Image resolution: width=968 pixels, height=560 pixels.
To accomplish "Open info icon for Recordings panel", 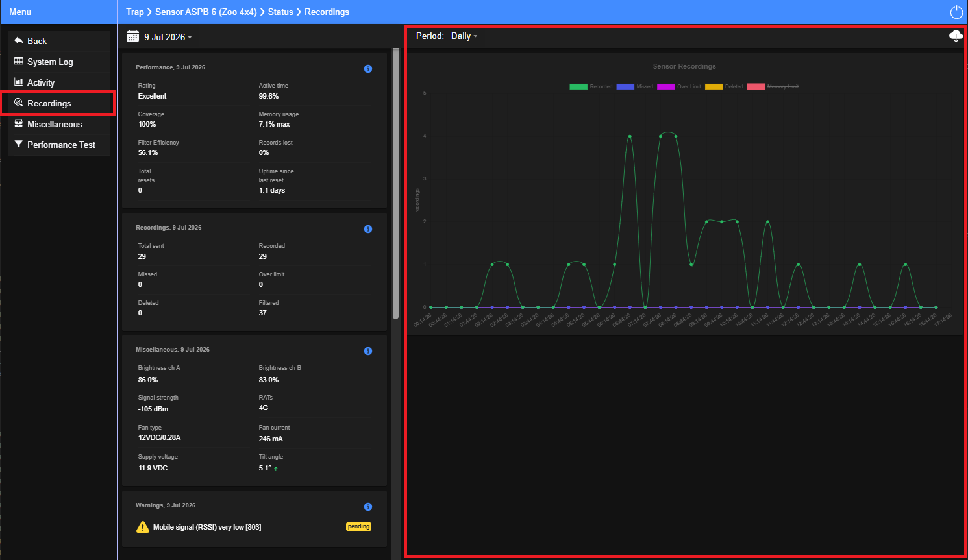I will [x=368, y=229].
